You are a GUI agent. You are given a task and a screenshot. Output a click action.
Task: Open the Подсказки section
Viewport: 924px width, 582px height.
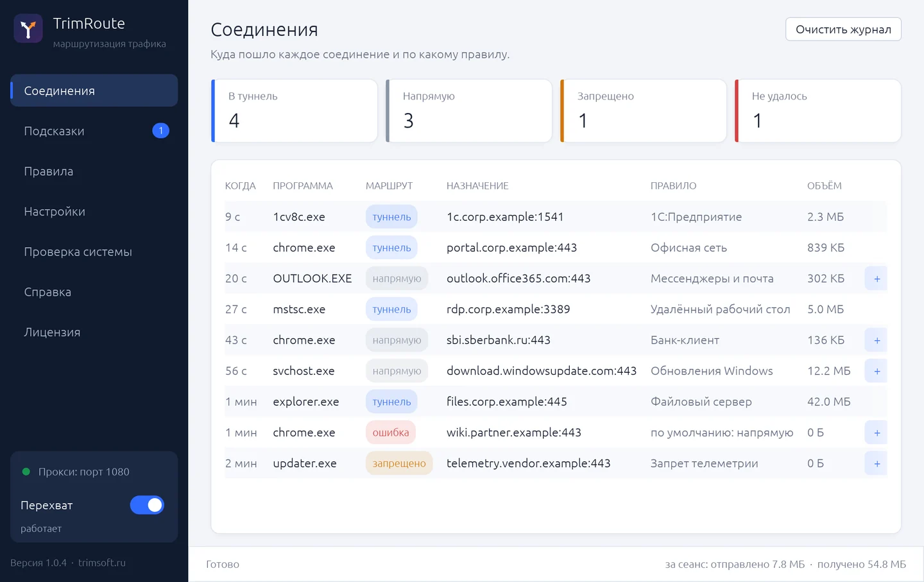[x=94, y=131]
